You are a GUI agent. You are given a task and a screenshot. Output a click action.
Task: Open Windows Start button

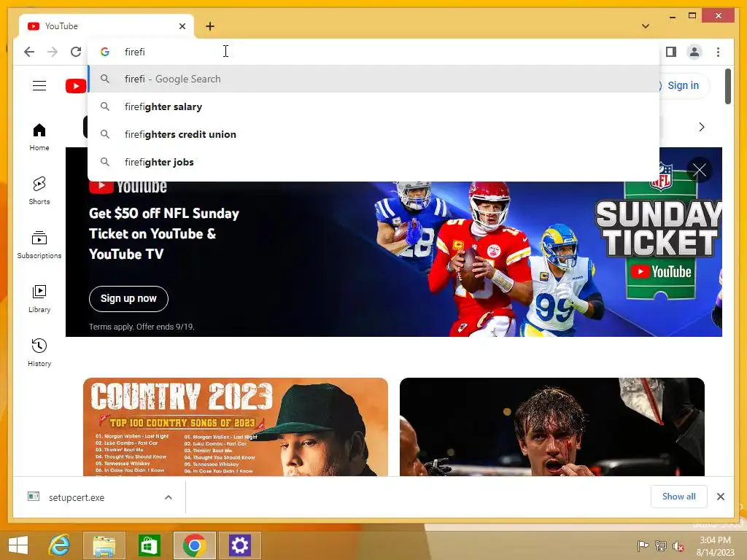click(18, 545)
